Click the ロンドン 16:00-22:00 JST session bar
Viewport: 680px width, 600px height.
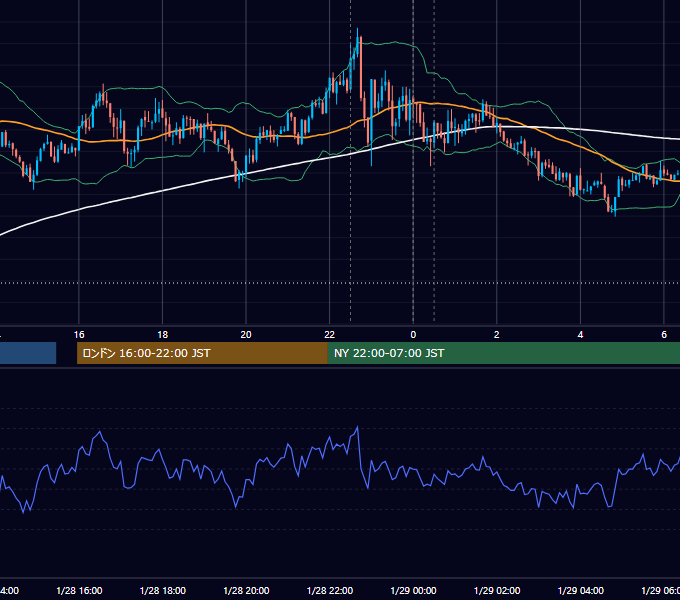[x=202, y=353]
